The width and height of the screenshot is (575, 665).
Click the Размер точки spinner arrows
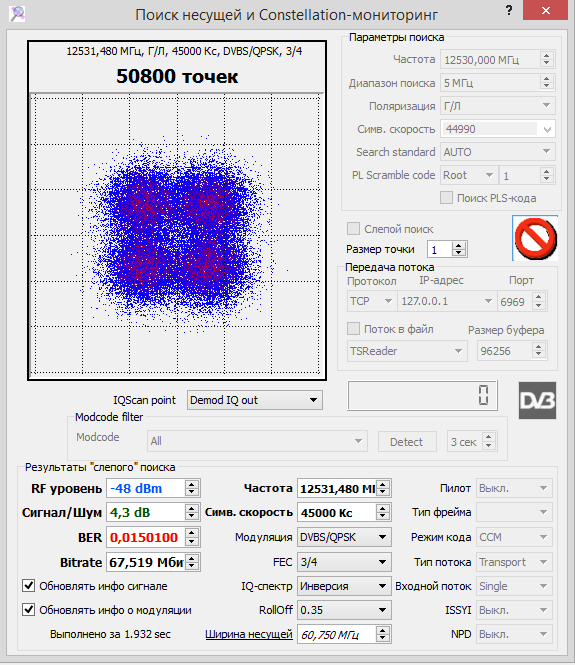pos(458,249)
